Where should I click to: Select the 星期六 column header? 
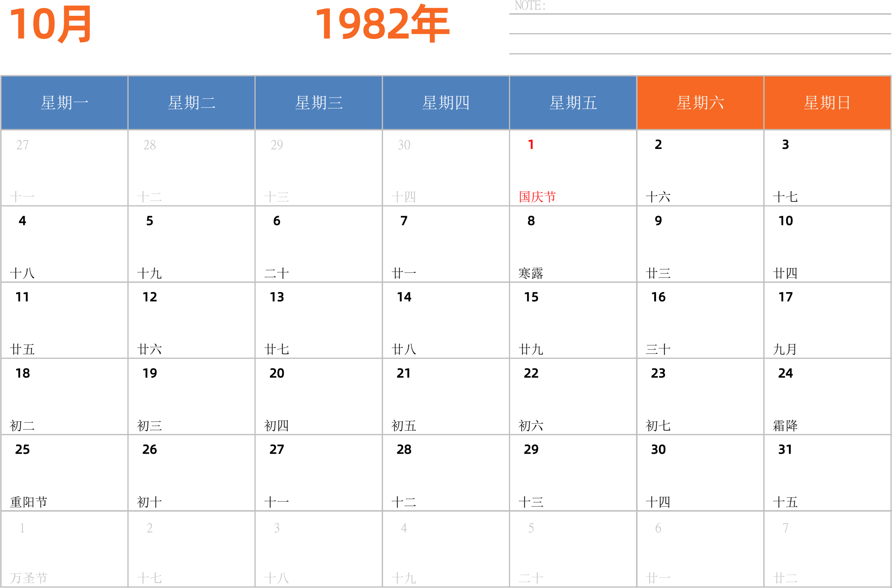pos(700,103)
